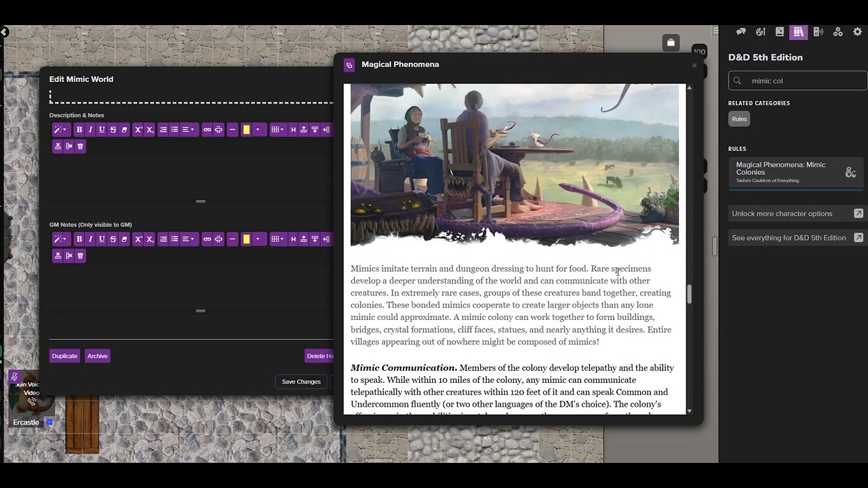Click unlink icon in Description & Notes
Image resolution: width=868 pixels, height=488 pixels.
tap(218, 129)
